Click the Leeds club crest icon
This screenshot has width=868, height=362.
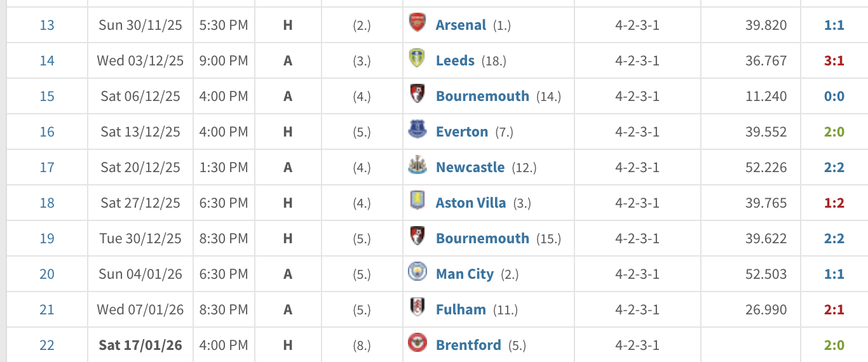point(417,59)
